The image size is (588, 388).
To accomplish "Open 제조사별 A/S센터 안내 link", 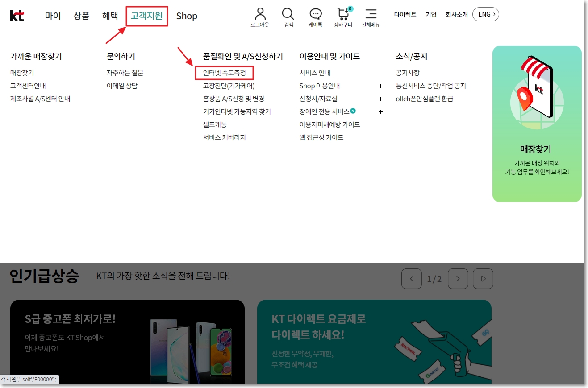I will [x=40, y=99].
